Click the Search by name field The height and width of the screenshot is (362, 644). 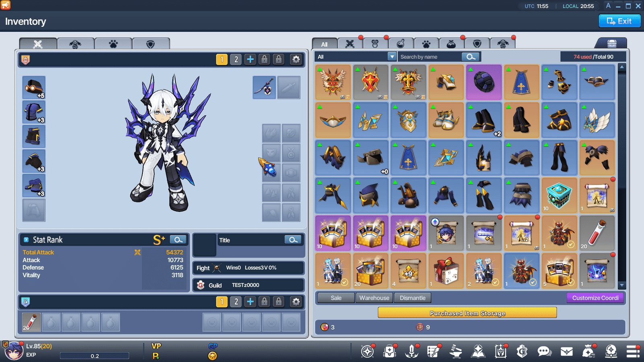(430, 57)
